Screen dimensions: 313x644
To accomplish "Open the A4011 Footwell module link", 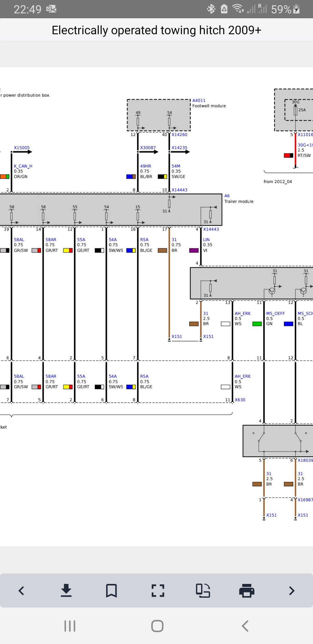I will (x=199, y=100).
